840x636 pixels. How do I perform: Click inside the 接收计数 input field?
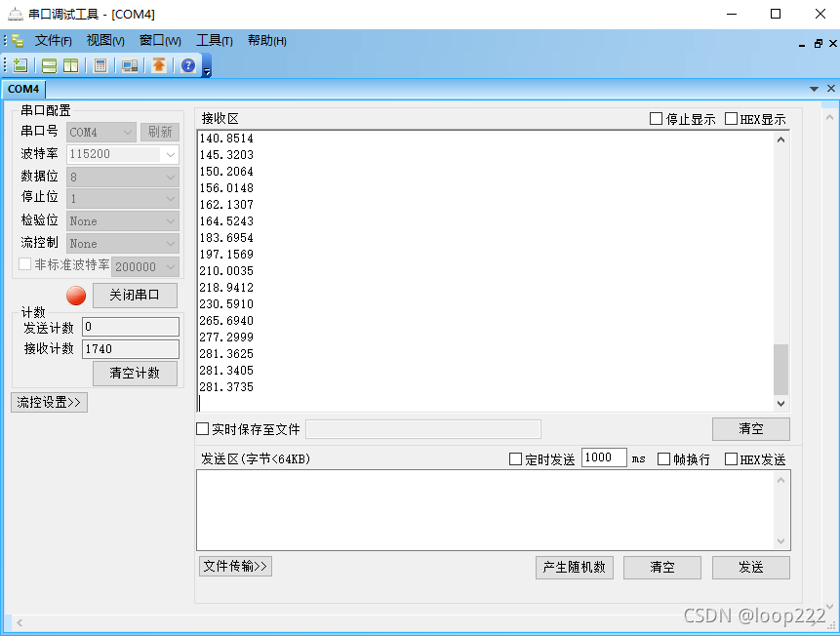[130, 348]
